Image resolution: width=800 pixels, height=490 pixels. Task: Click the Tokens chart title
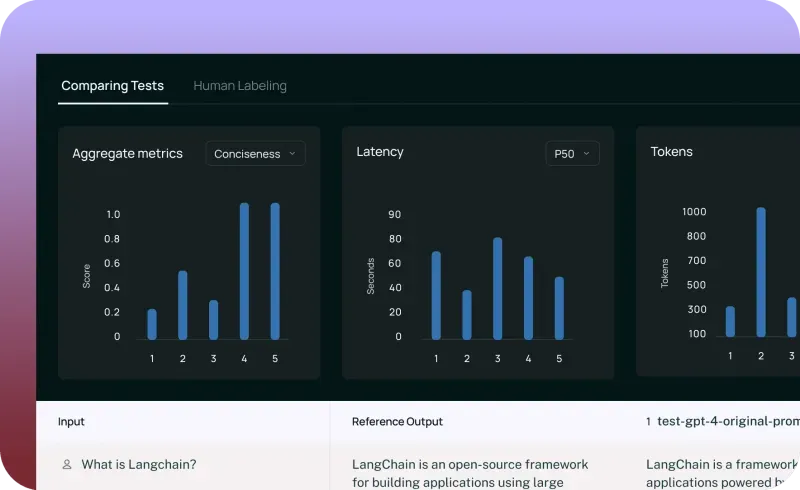coord(671,152)
